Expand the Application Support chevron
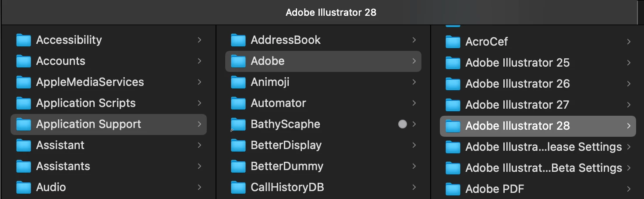The height and width of the screenshot is (199, 644). (x=199, y=124)
